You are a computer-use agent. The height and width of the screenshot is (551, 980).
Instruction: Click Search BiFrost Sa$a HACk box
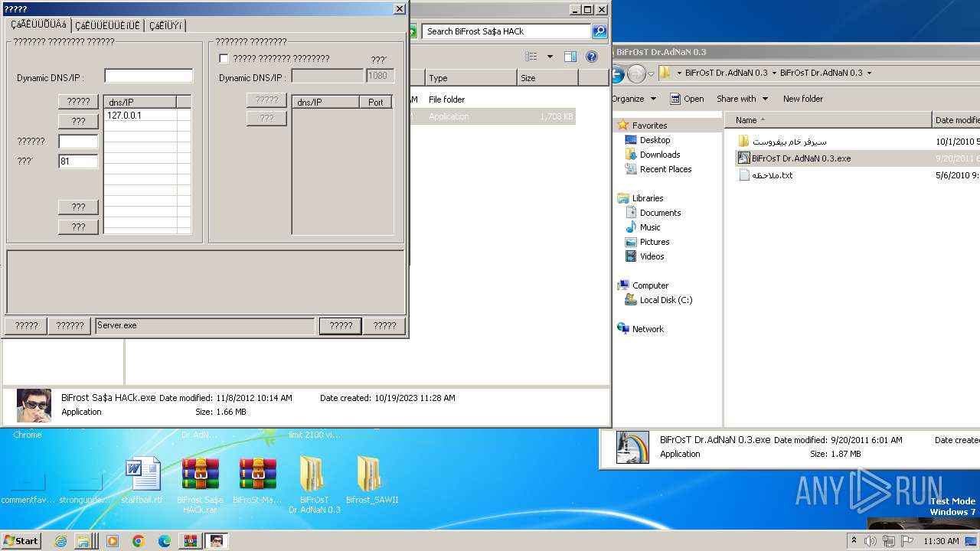506,31
